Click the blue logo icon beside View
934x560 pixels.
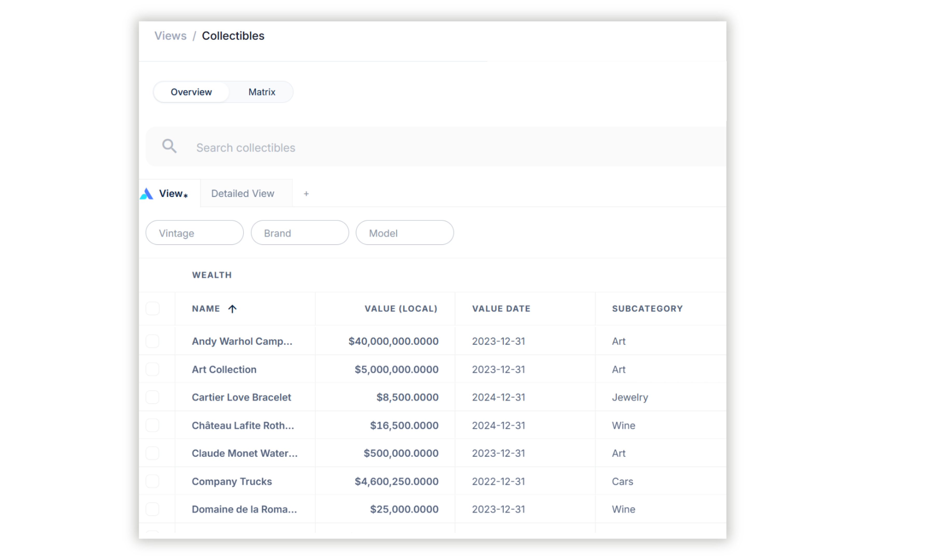point(147,194)
